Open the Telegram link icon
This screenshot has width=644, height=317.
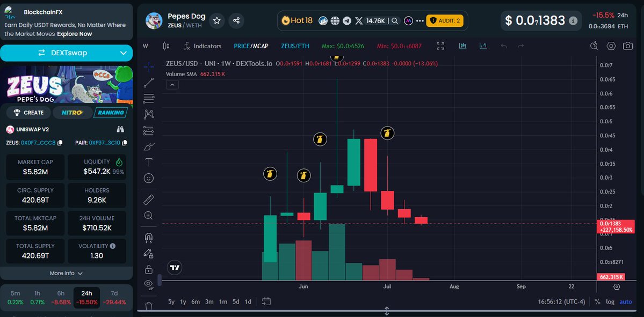(x=347, y=20)
